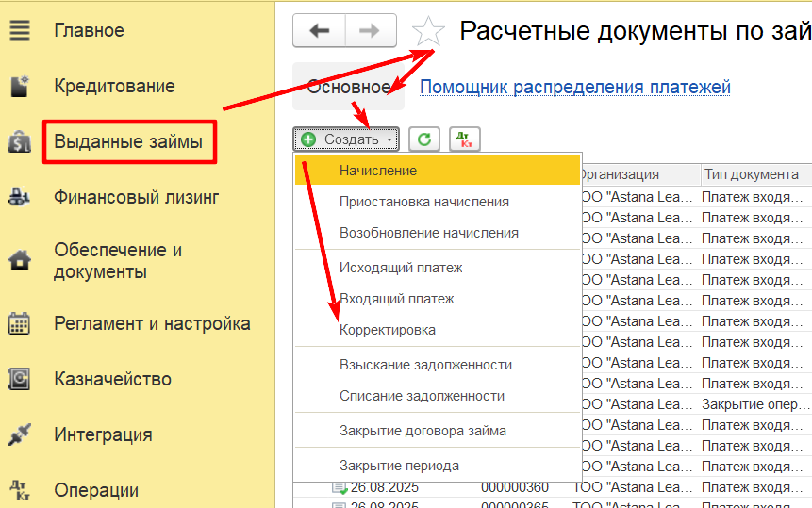Choose Возобновление начисления menu item
The height and width of the screenshot is (508, 812).
[438, 233]
